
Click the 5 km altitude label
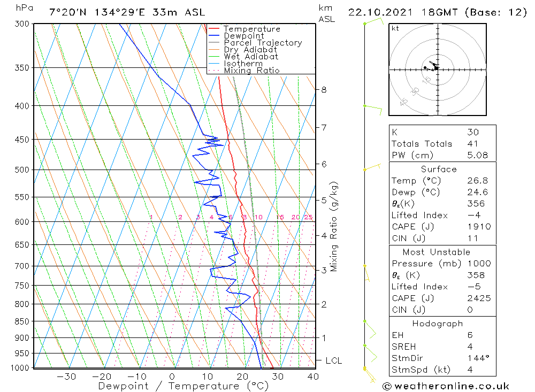click(324, 200)
